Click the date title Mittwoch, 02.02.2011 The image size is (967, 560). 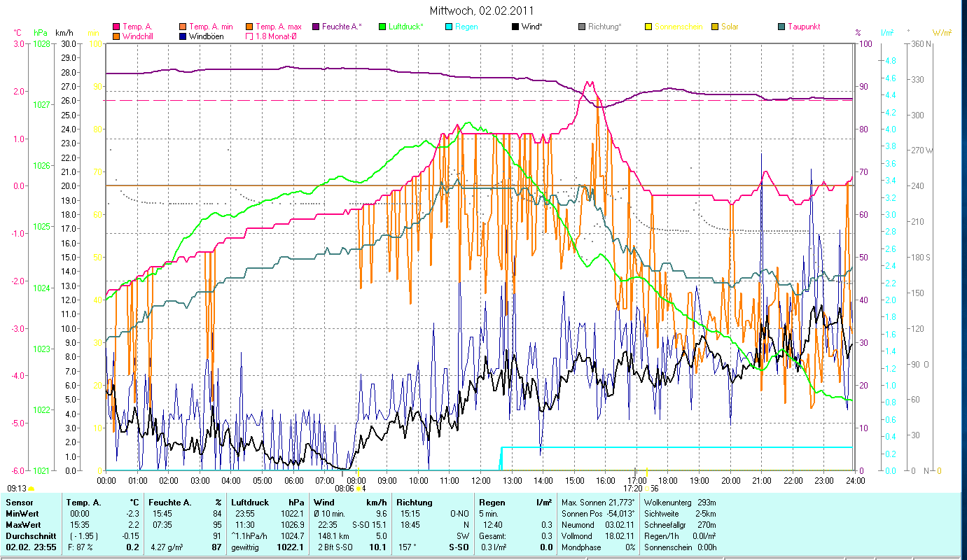click(480, 10)
